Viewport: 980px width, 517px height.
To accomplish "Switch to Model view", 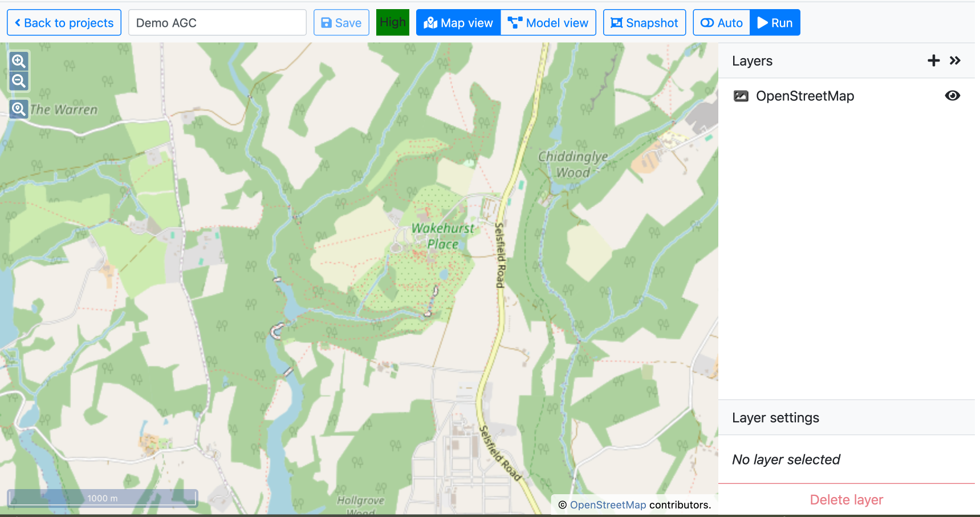I will pos(548,23).
